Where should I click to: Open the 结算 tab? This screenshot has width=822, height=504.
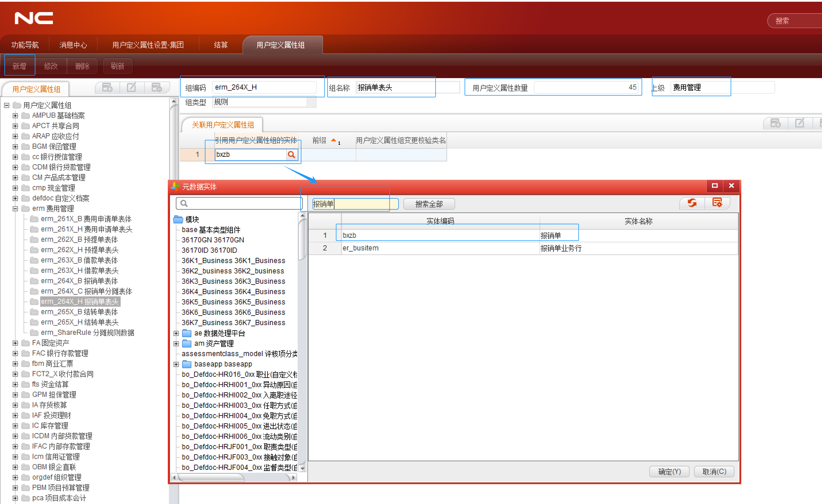(x=221, y=45)
